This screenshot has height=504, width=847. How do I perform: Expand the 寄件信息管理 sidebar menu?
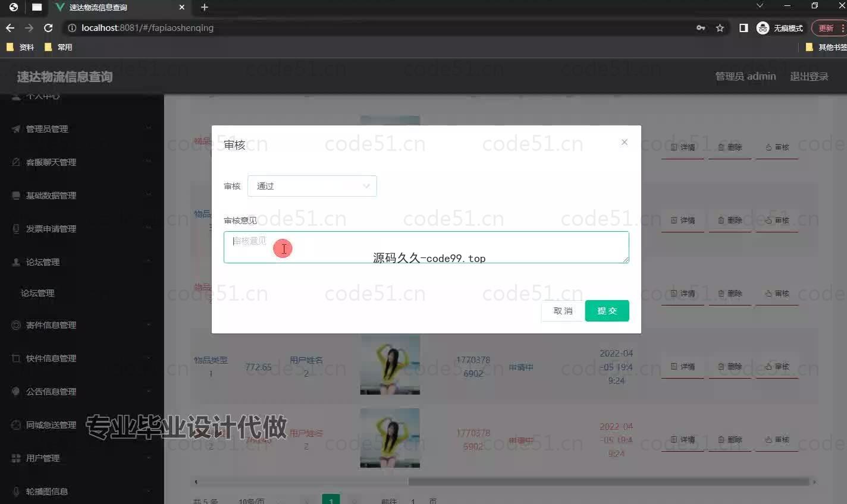tap(82, 325)
